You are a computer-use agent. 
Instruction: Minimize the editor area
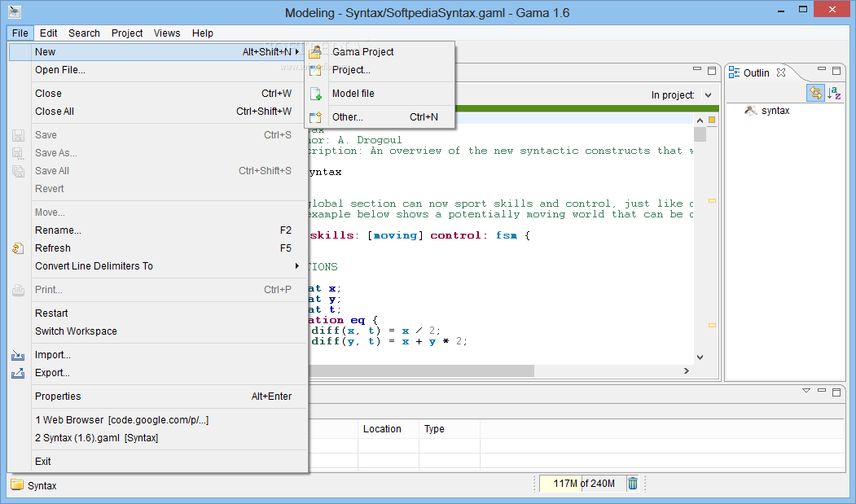(697, 69)
